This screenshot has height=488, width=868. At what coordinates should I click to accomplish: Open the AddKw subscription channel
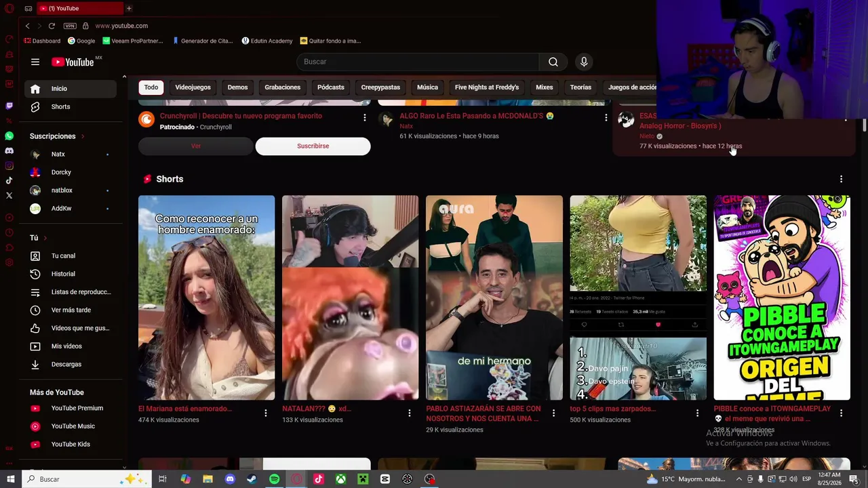coord(71,209)
